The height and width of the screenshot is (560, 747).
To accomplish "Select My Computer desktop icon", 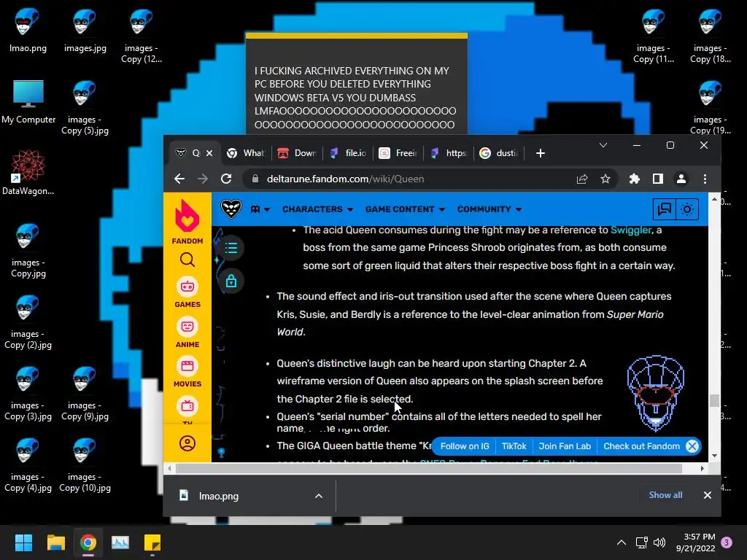I will (x=28, y=101).
